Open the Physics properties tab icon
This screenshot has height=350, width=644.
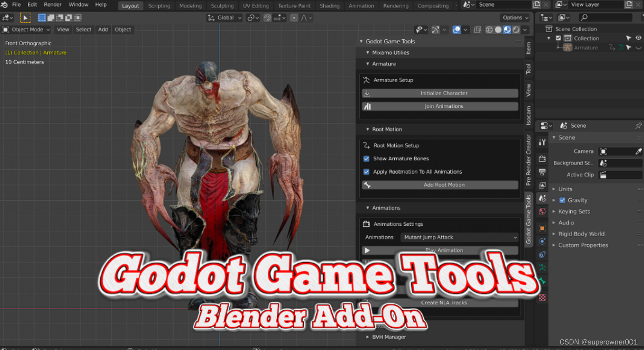[x=542, y=241]
